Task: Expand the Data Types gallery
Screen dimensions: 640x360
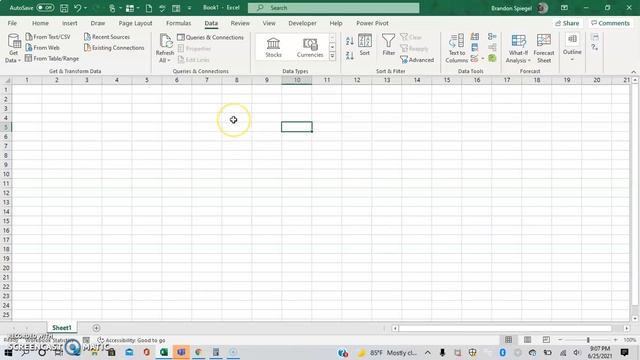Action: (332, 56)
